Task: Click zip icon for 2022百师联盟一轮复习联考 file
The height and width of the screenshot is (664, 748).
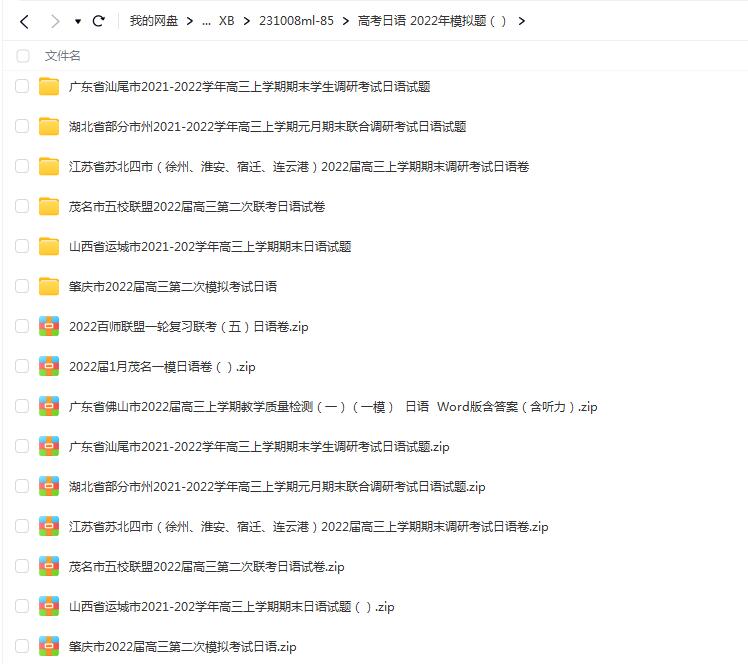Action: point(49,326)
